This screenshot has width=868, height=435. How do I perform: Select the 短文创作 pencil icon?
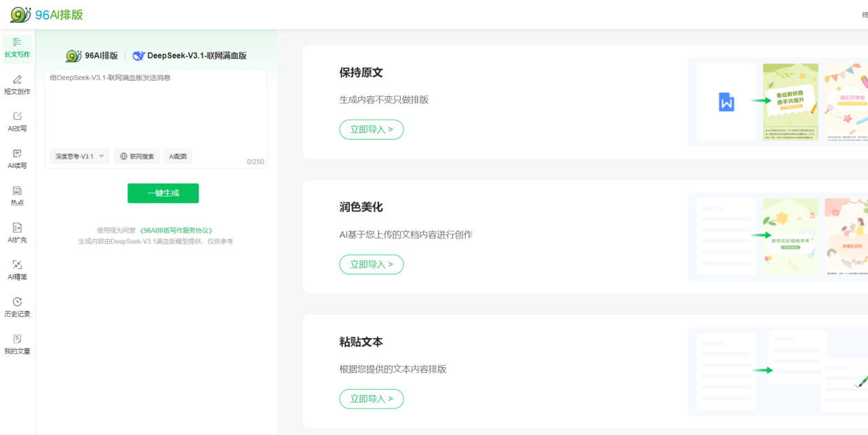(17, 80)
